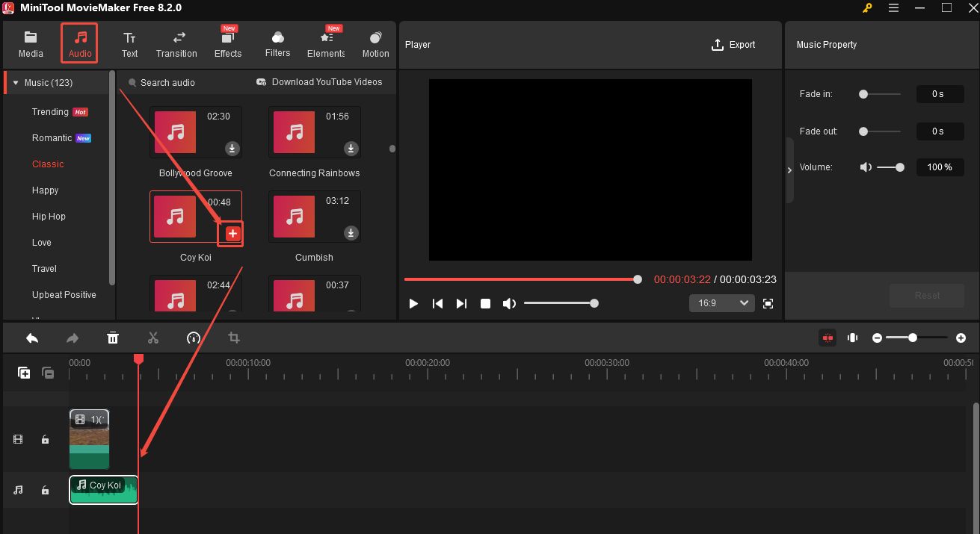
Task: Delete the selected clip
Action: [113, 338]
